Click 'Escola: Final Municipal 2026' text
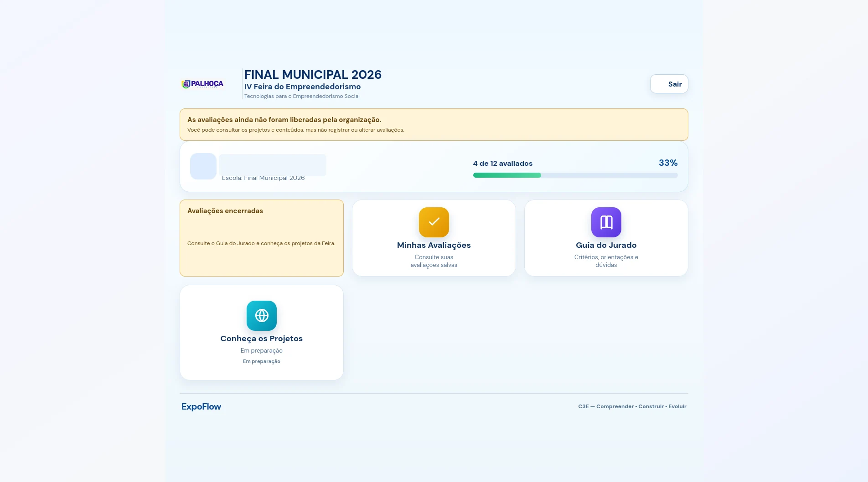This screenshot has height=482, width=868. point(263,178)
